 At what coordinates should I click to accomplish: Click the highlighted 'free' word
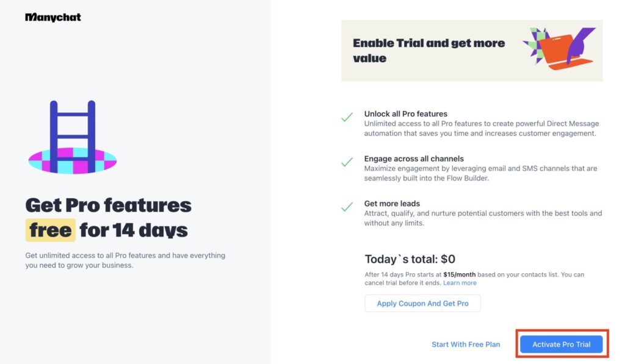pos(51,230)
